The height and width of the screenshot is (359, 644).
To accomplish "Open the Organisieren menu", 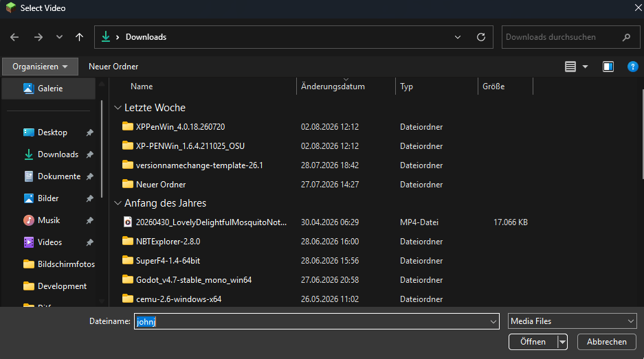I will pos(40,67).
